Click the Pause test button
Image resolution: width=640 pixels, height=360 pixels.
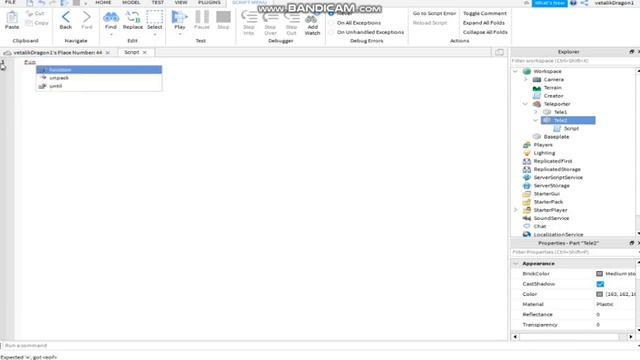(x=202, y=20)
